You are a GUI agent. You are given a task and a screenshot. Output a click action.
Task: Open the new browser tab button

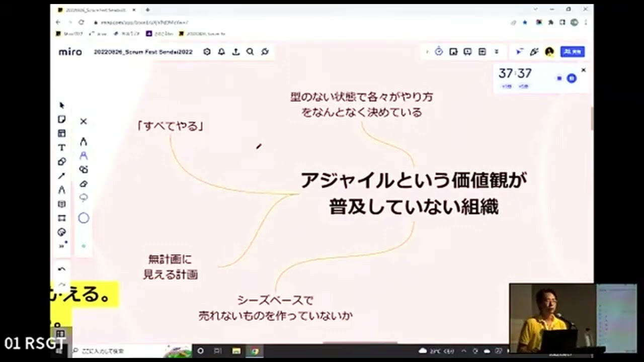148,10
